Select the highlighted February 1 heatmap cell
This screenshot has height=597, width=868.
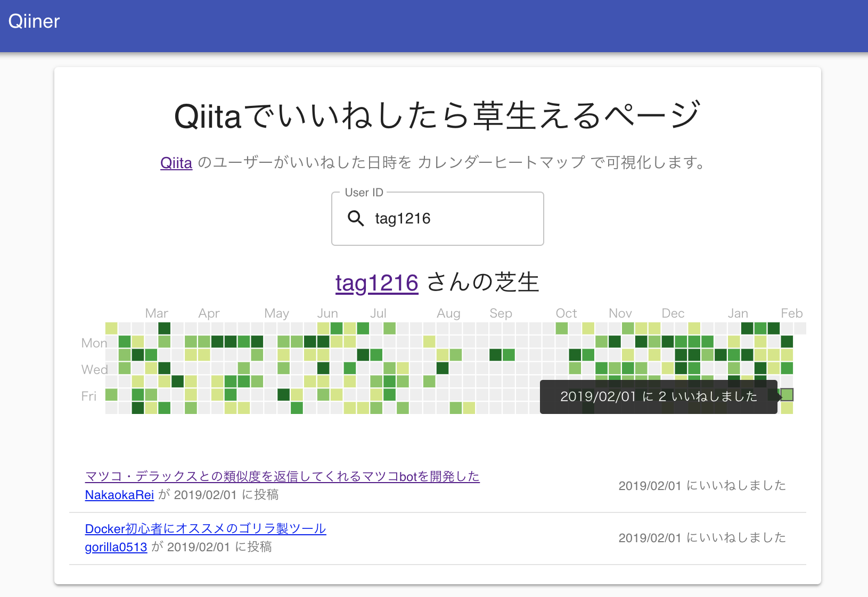click(787, 395)
